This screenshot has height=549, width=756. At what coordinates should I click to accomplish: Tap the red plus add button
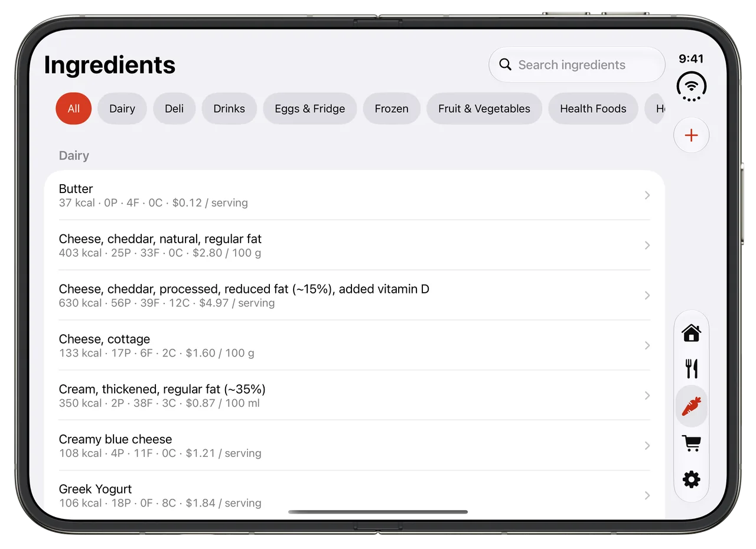tap(691, 135)
